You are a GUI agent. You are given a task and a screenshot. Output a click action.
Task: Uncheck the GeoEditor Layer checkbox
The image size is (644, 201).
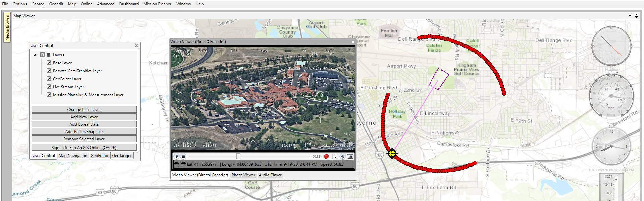pos(49,79)
